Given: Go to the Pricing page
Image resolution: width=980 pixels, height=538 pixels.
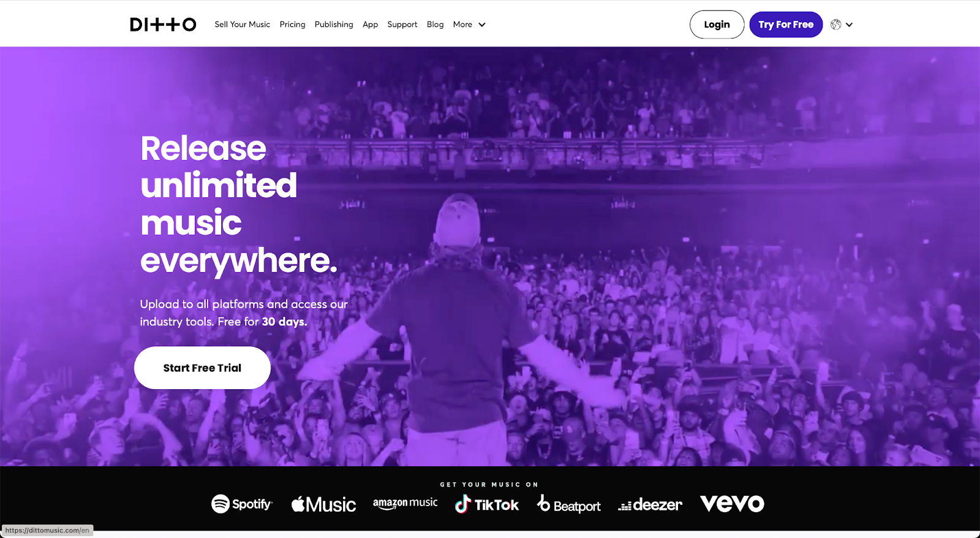Looking at the screenshot, I should tap(292, 25).
